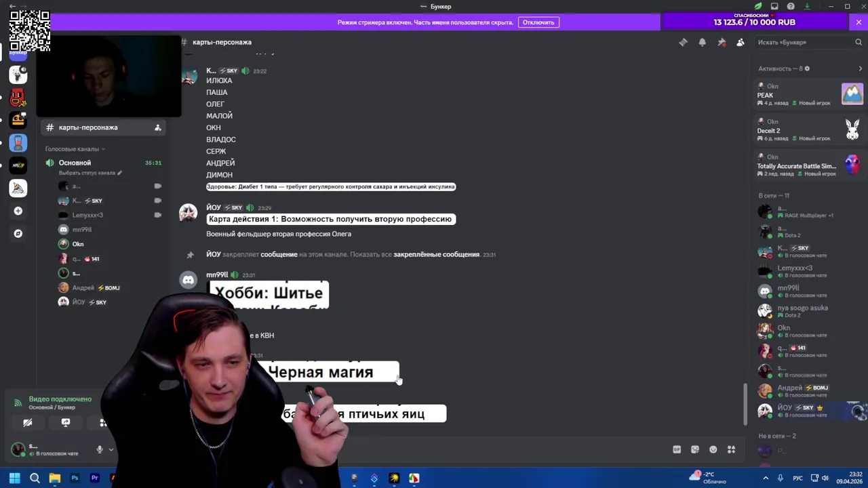The image size is (868, 488).
Task: Click Выбрать статус канала
Action: tap(90, 173)
